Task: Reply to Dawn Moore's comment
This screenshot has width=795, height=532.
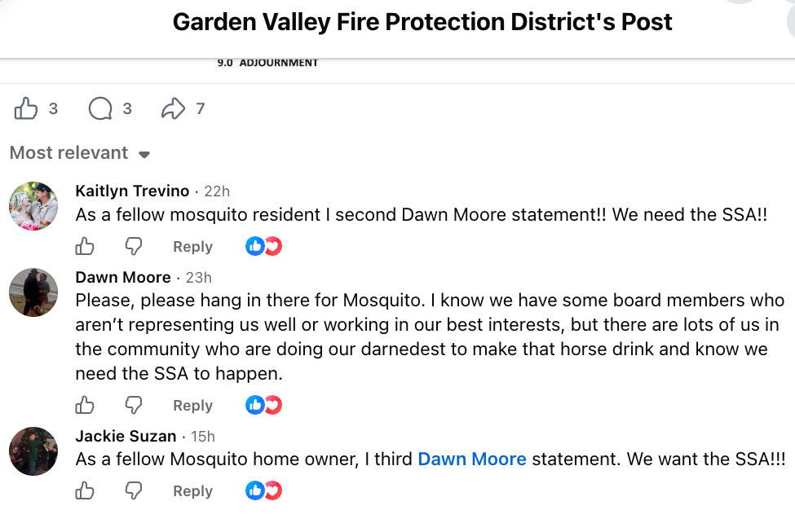Action: coord(192,406)
